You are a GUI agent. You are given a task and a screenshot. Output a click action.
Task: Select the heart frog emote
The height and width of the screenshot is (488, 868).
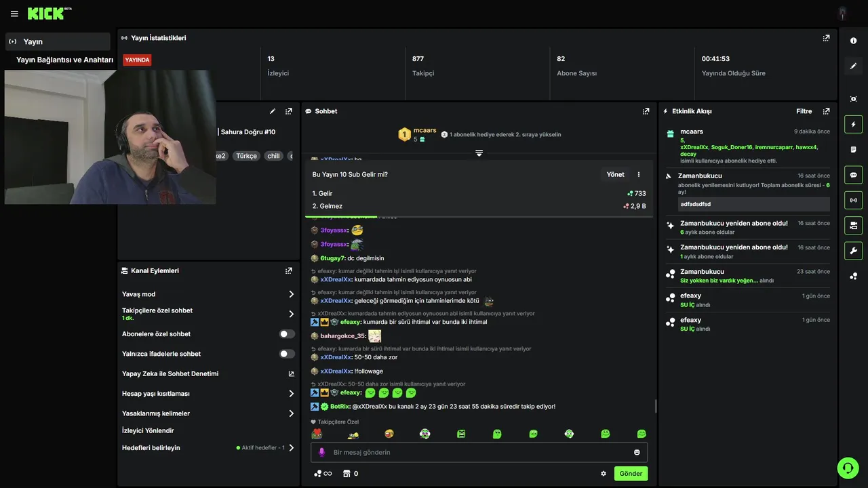click(317, 434)
